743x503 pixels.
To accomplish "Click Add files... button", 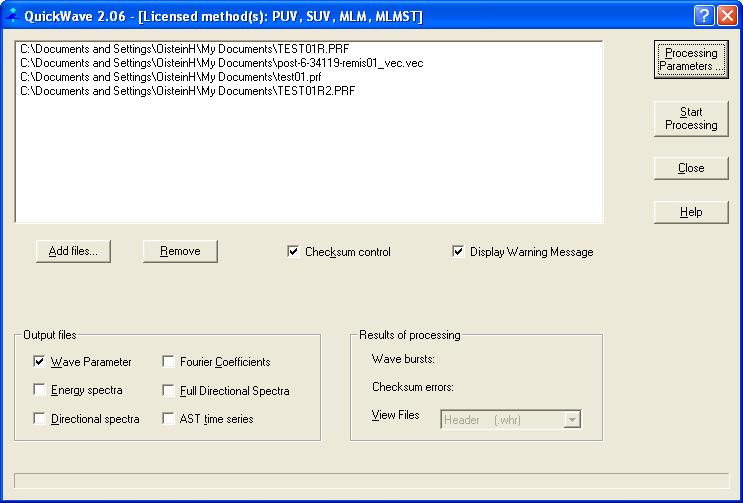I will (x=73, y=251).
